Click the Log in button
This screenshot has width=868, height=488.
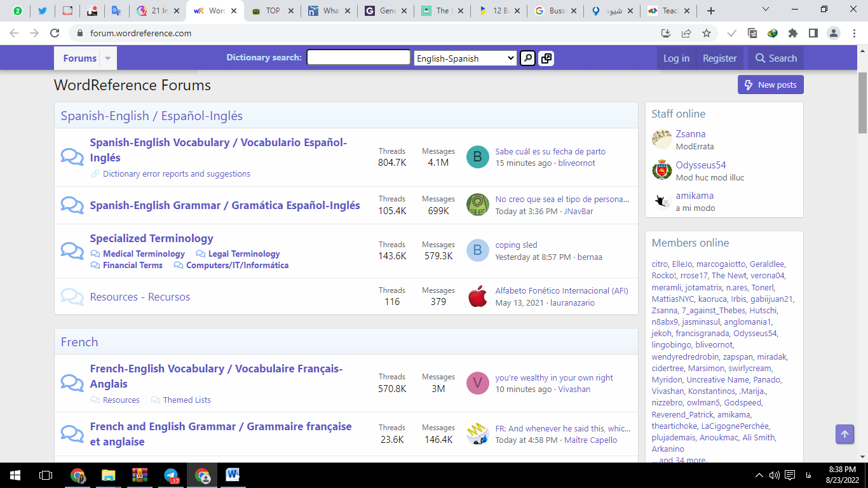(x=676, y=58)
